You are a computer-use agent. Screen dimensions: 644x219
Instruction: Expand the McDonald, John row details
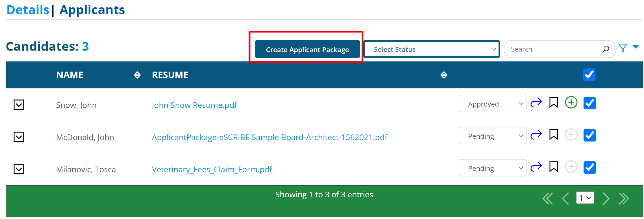[x=19, y=137]
